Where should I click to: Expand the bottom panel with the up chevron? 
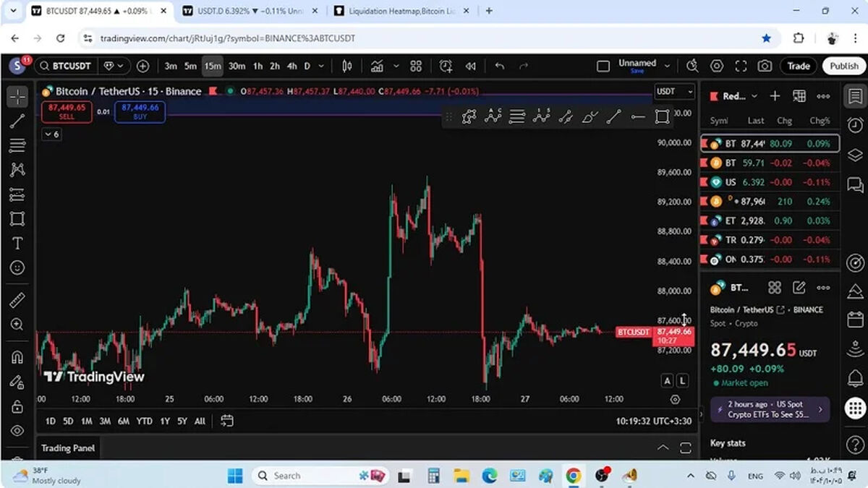pyautogui.click(x=663, y=448)
